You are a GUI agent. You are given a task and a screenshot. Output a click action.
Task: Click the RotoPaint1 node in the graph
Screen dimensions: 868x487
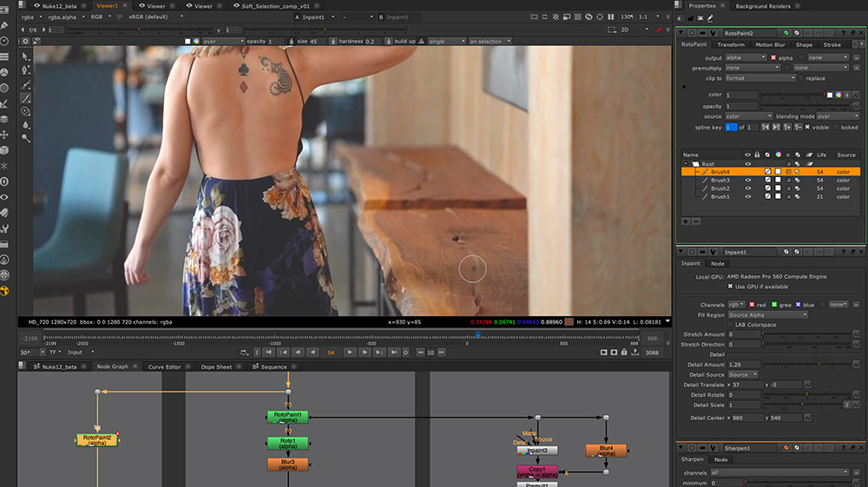point(287,418)
